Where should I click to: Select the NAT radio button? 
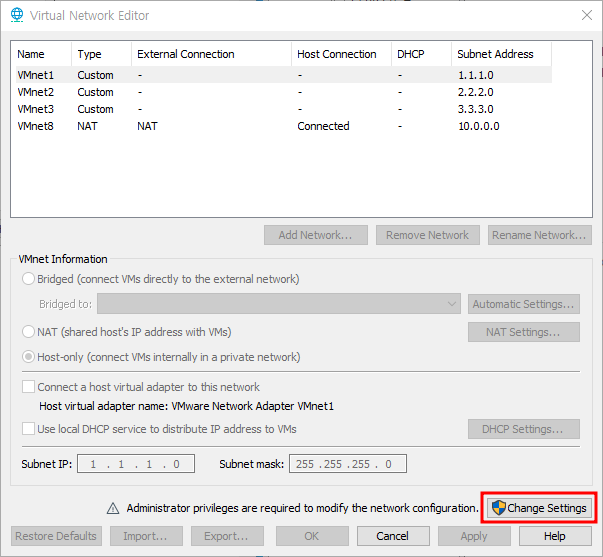28,332
